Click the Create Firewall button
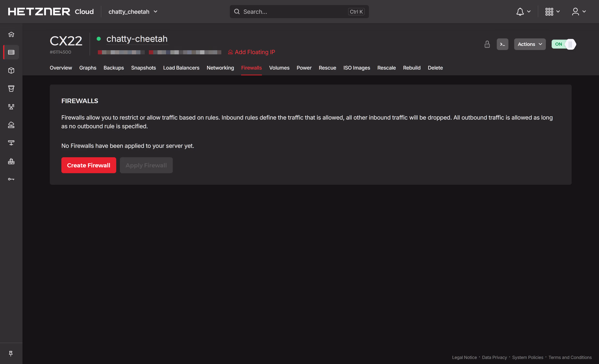Screen dimensions: 599x364 click(x=88, y=165)
